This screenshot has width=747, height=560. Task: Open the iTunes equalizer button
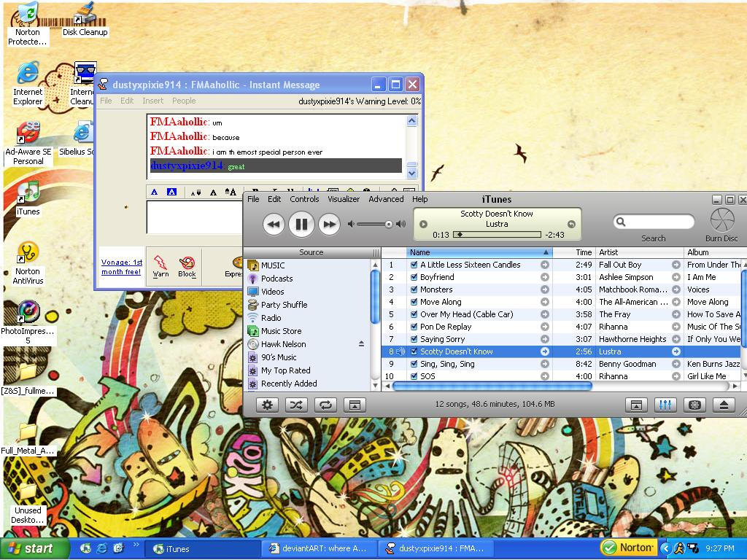click(665, 405)
